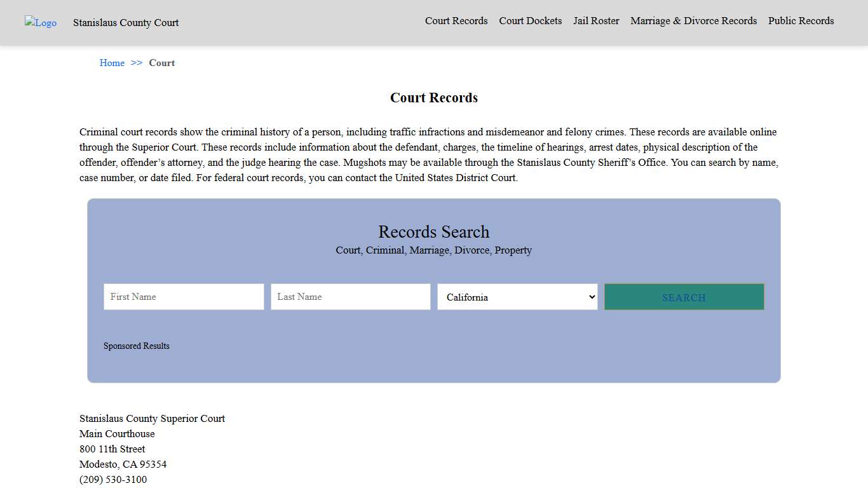The image size is (868, 488).
Task: Browse the Public Records section
Action: pos(801,21)
